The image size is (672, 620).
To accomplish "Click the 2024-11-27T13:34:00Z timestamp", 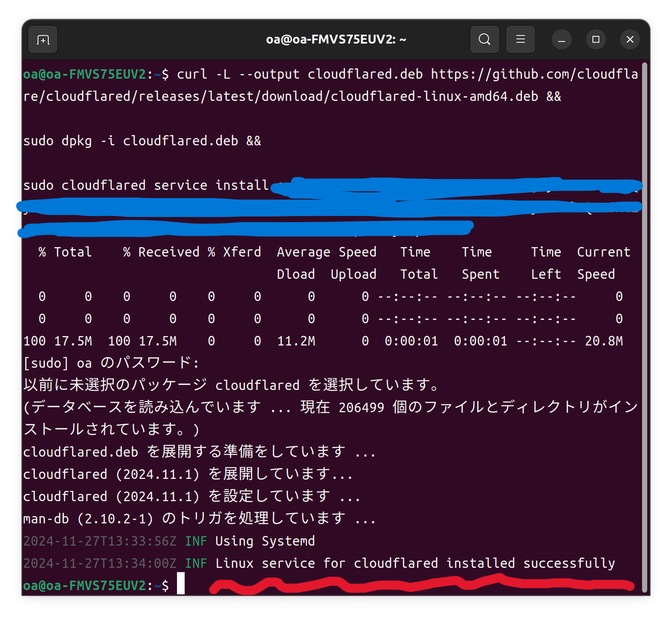I will click(100, 563).
